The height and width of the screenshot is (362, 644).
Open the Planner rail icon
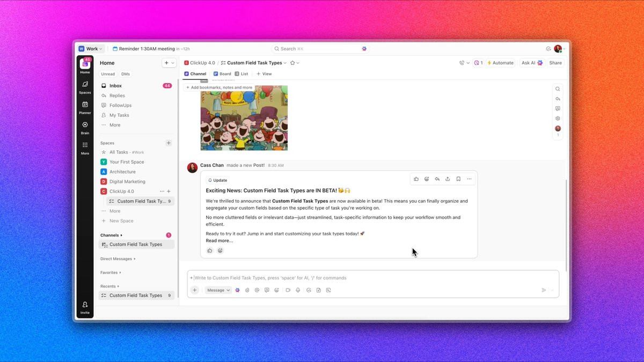tap(85, 107)
